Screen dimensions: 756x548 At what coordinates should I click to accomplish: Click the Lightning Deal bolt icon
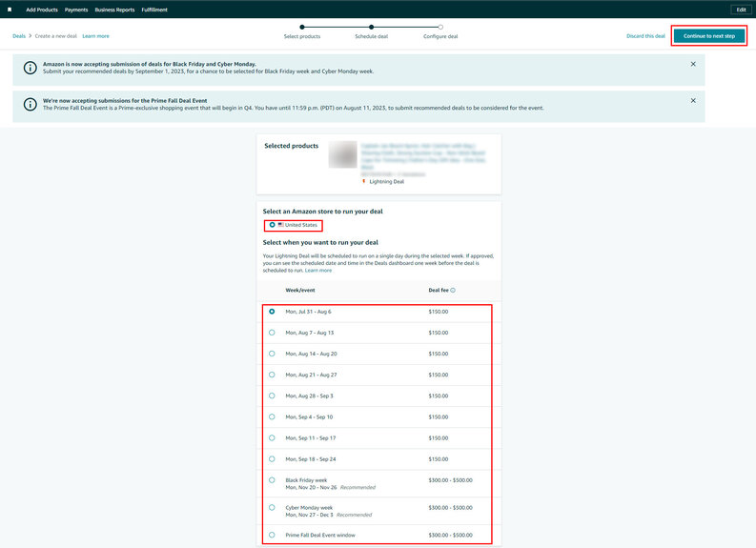click(x=364, y=181)
